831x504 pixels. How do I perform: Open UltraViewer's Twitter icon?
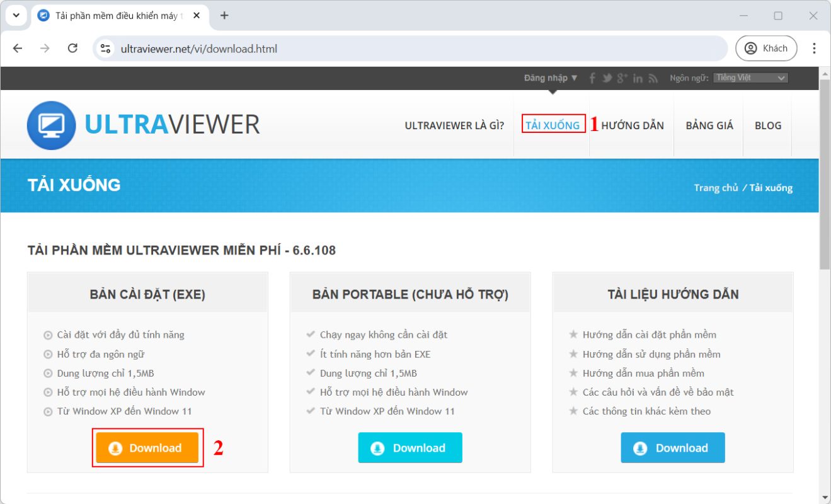click(606, 77)
